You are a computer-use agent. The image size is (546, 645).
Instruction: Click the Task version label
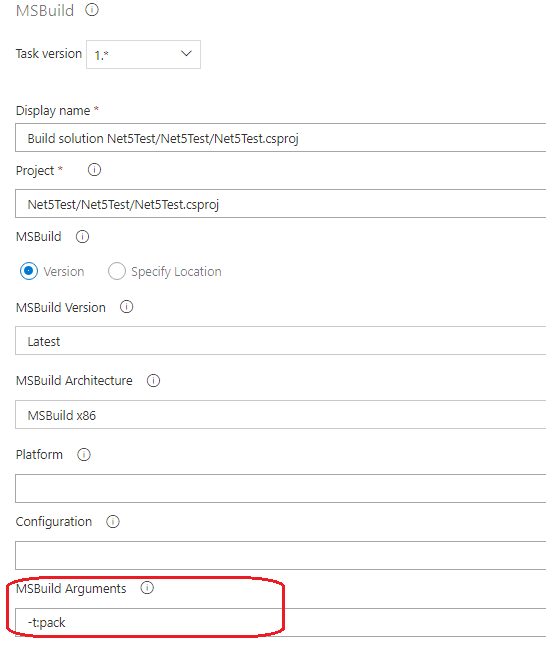pos(49,54)
